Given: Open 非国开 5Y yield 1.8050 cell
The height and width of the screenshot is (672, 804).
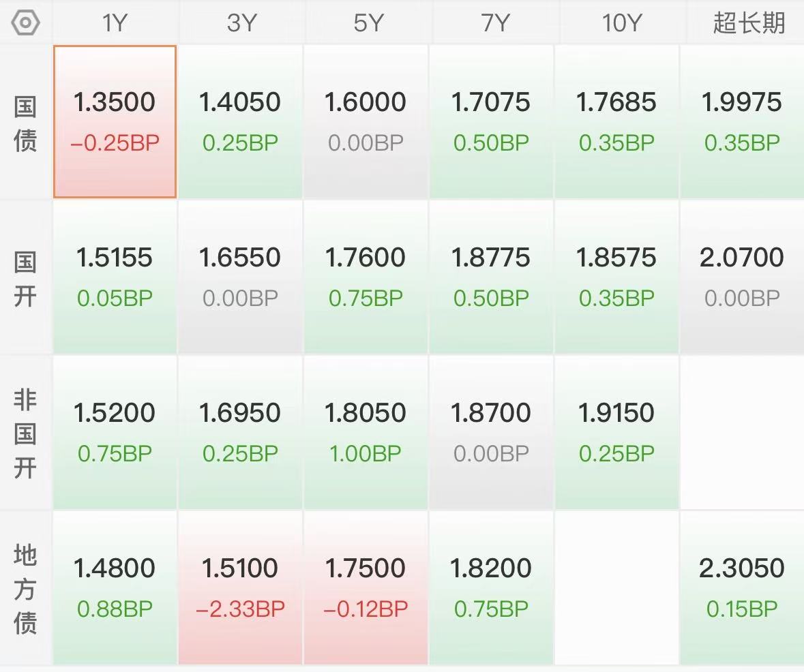Looking at the screenshot, I should coord(366,432).
